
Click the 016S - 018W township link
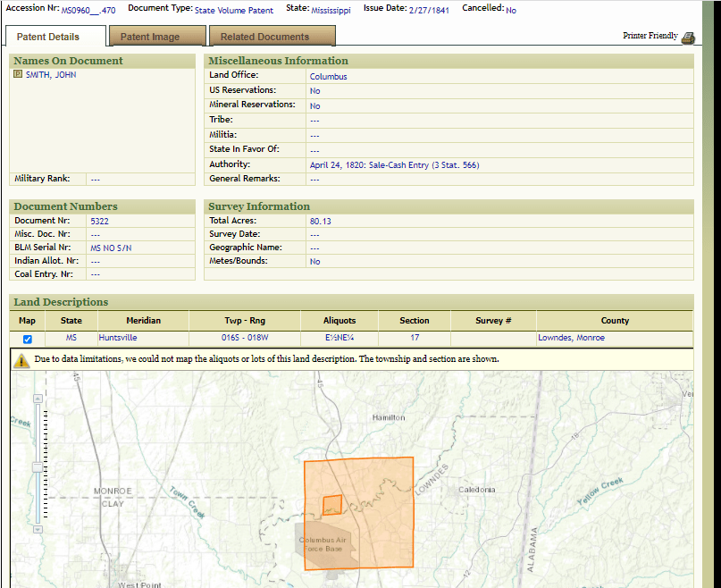point(245,338)
